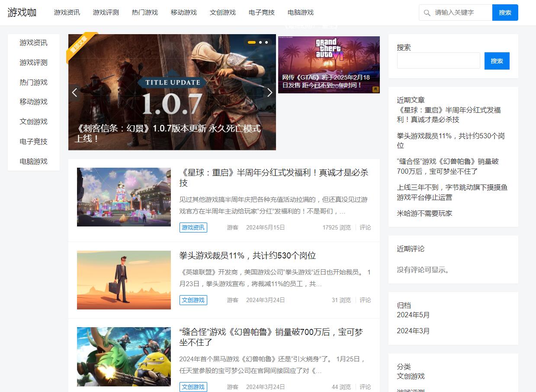The height and width of the screenshot is (392, 536).
Task: Click the 44 浏览 view count
Action: pyautogui.click(x=341, y=387)
